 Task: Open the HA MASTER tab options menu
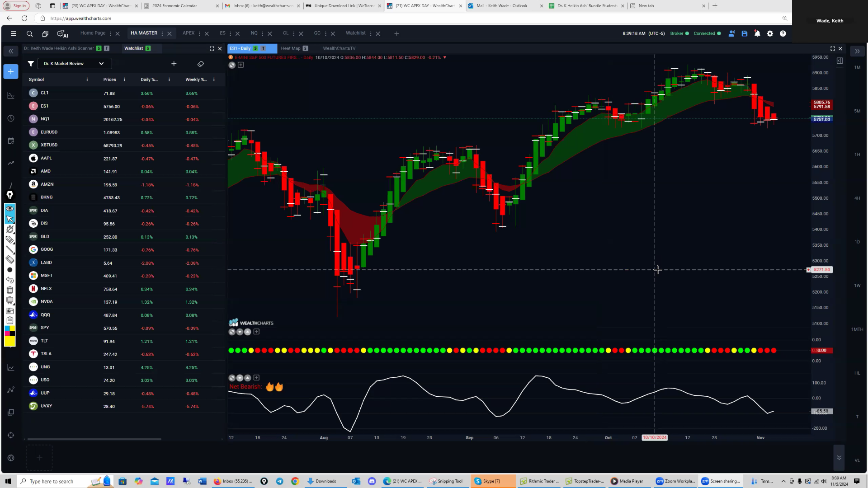[162, 33]
